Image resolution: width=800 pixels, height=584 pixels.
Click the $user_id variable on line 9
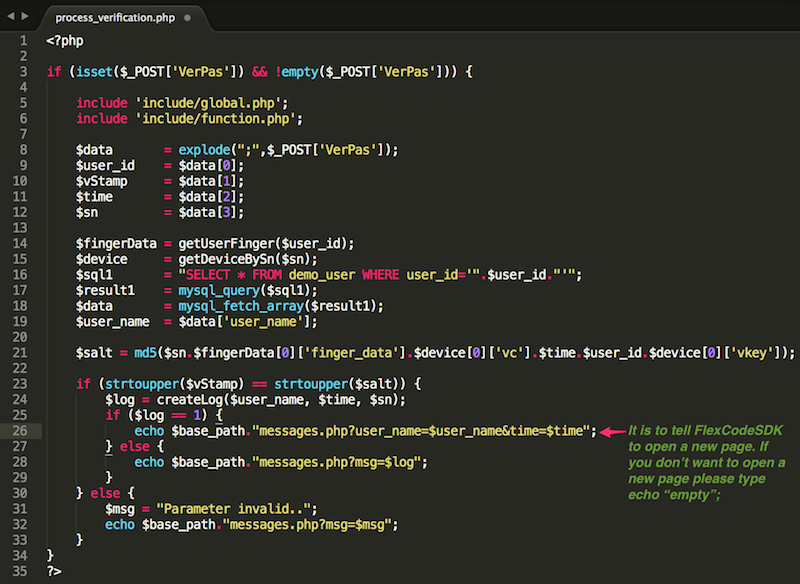[x=105, y=166]
